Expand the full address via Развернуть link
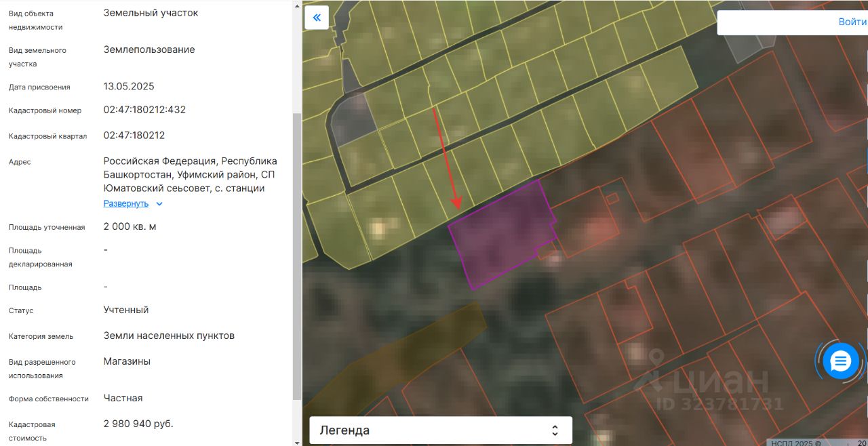The image size is (868, 446). (125, 203)
